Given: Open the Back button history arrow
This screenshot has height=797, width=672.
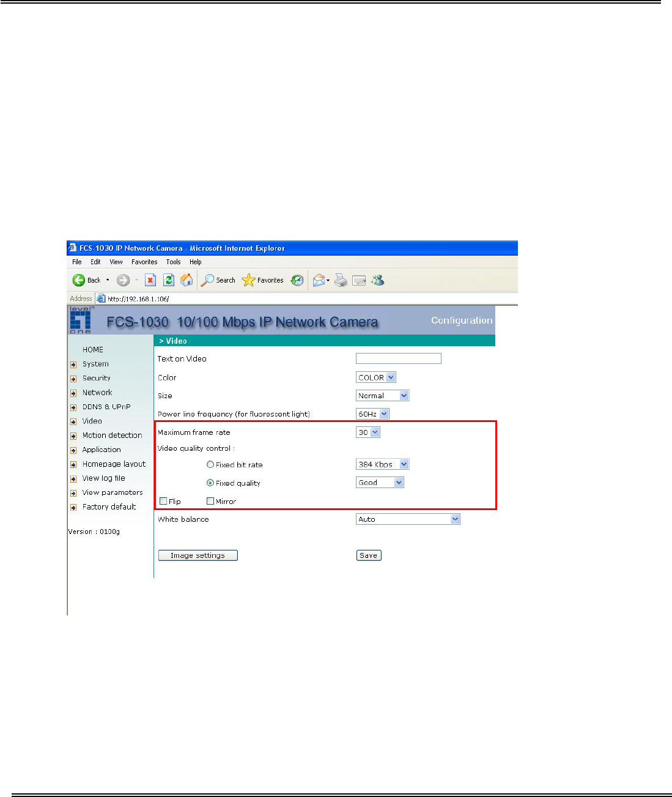Looking at the screenshot, I should pos(108,280).
